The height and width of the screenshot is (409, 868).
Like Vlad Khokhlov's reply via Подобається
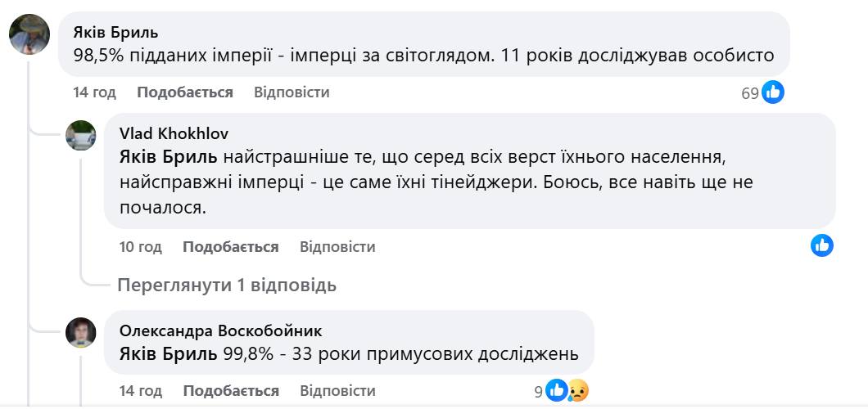(x=231, y=246)
